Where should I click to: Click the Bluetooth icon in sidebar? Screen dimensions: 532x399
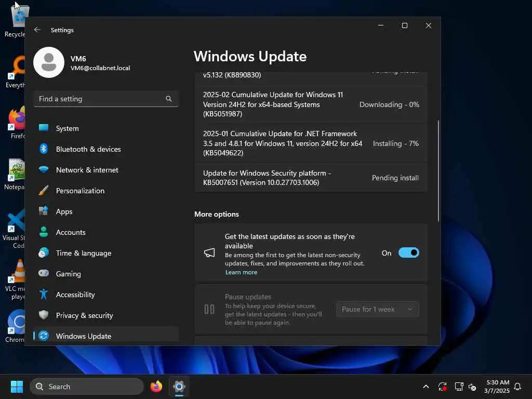[x=44, y=149]
